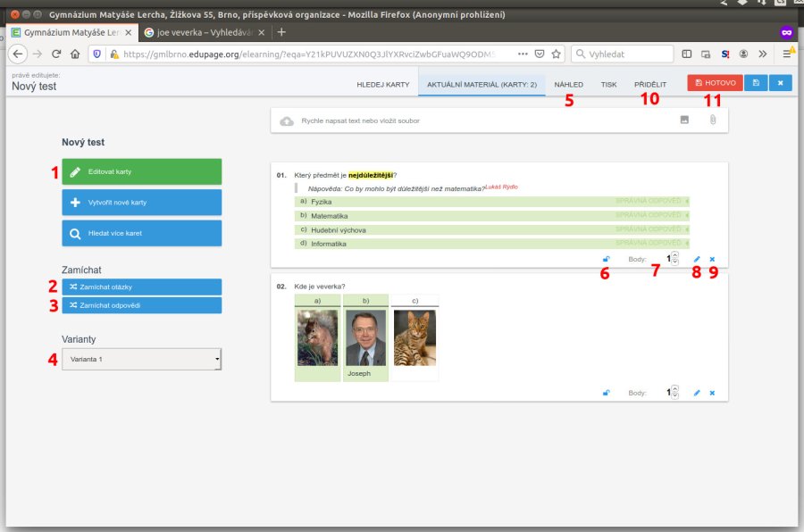Click the insert image icon in quick input bar
Viewport: 804px width, 532px height.
685,120
